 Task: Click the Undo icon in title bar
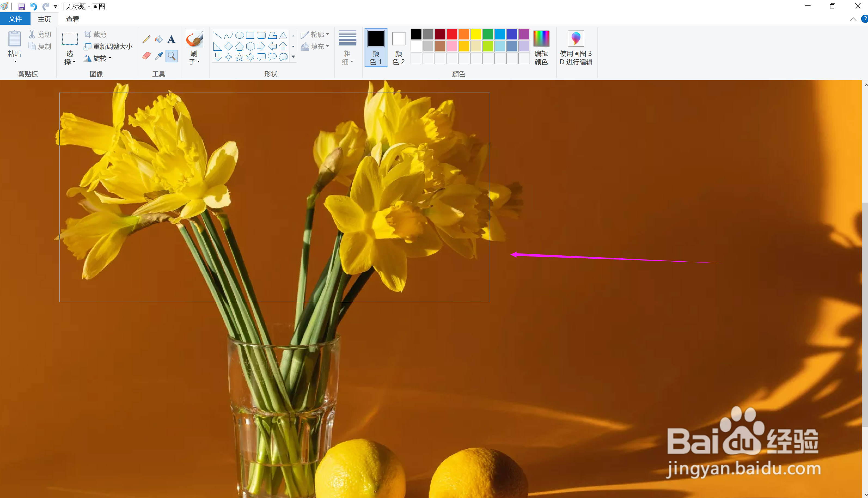coord(33,7)
